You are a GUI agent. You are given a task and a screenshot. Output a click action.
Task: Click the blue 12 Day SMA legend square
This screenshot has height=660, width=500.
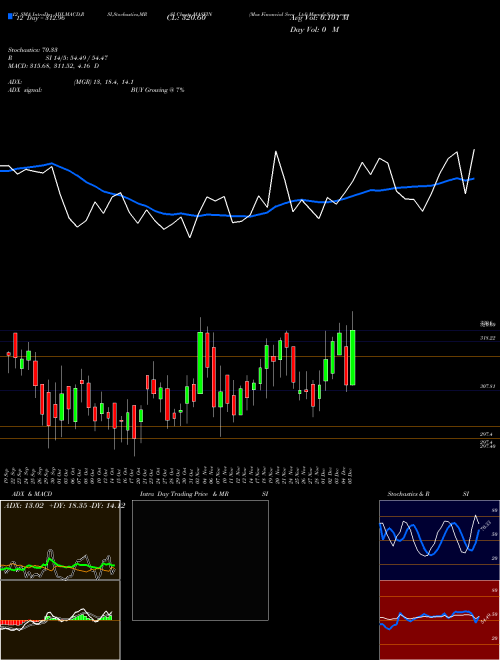pos(10,16)
